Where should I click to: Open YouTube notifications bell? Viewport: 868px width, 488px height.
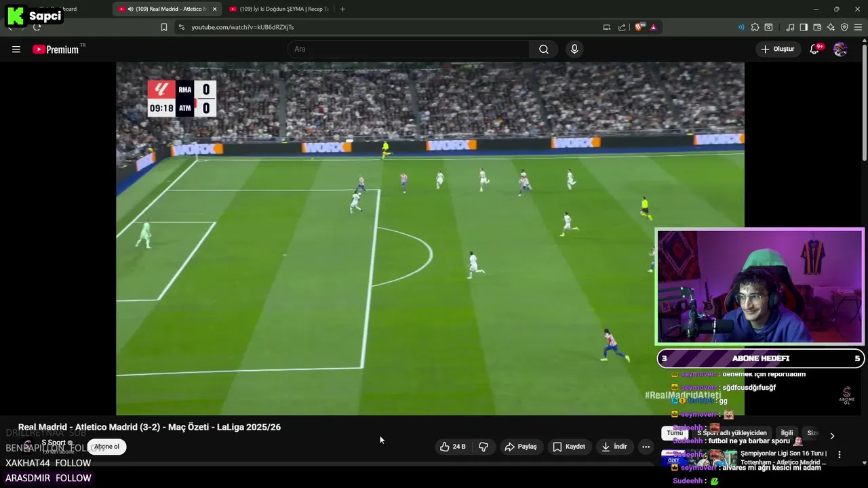click(815, 49)
